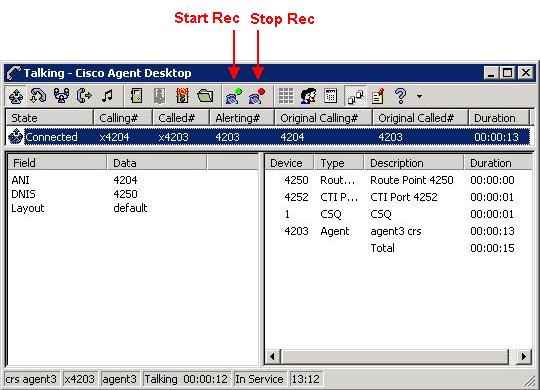
Task: Click status bar entry crs agent3
Action: 31,379
